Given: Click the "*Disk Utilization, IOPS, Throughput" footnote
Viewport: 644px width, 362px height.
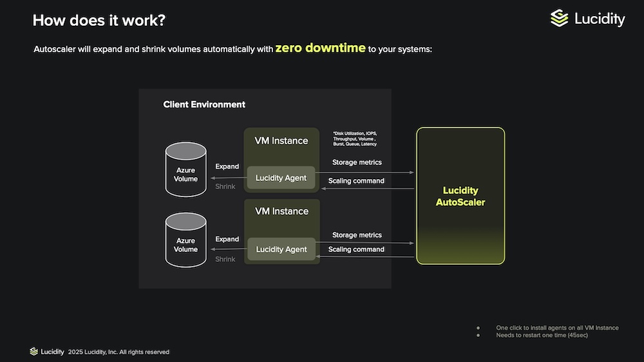Looking at the screenshot, I should [x=355, y=139].
